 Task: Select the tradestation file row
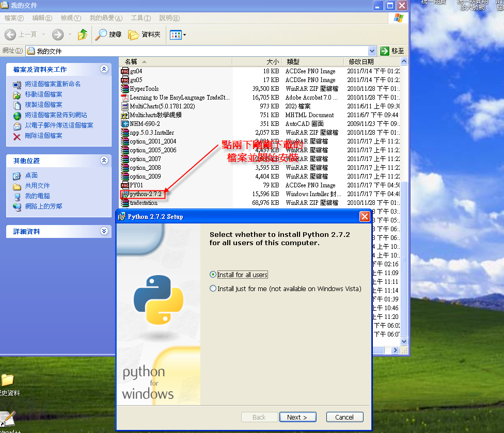[260, 203]
